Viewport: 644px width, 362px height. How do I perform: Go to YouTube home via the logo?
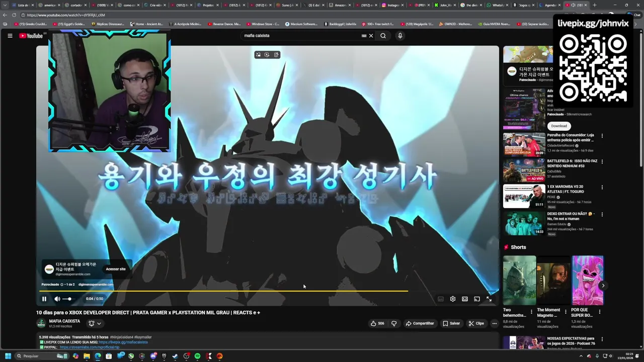(x=31, y=36)
